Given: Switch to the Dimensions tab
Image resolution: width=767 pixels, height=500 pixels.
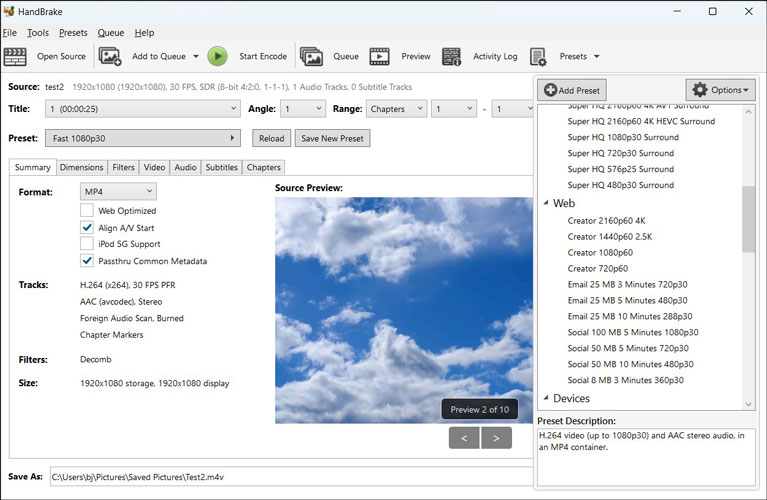Looking at the screenshot, I should coord(81,167).
